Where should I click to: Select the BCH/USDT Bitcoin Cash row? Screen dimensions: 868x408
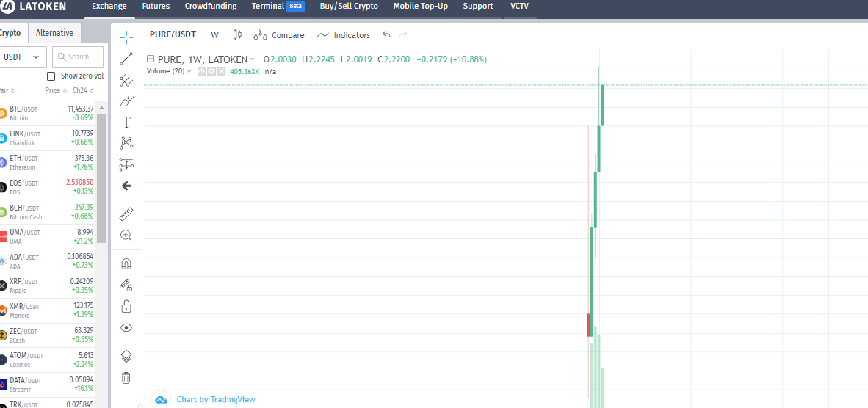(x=48, y=212)
